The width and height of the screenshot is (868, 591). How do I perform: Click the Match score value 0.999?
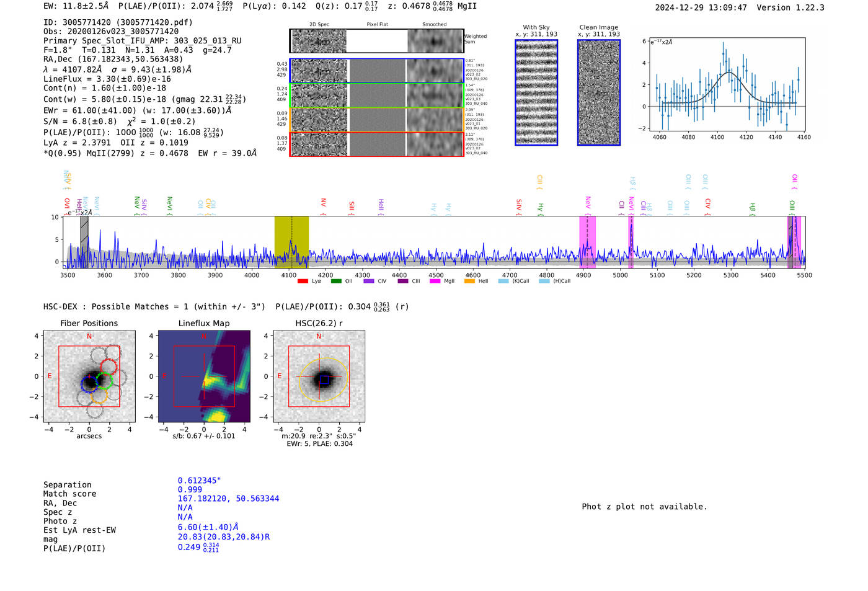pyautogui.click(x=190, y=490)
